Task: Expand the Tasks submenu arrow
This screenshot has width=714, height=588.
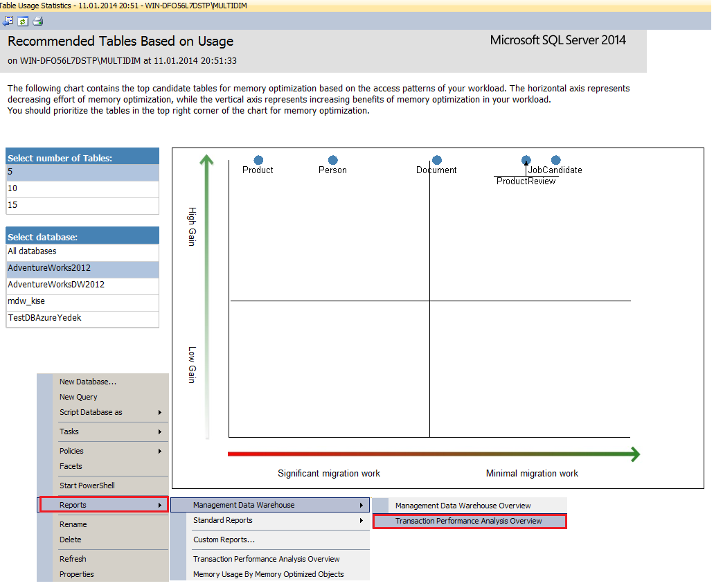Action: tap(160, 431)
